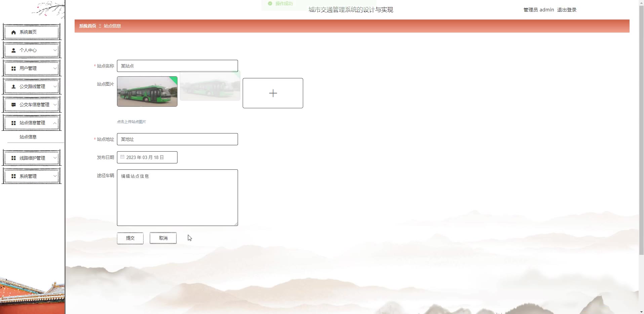Click the grid icon beside 线路维护管理

click(x=13, y=158)
